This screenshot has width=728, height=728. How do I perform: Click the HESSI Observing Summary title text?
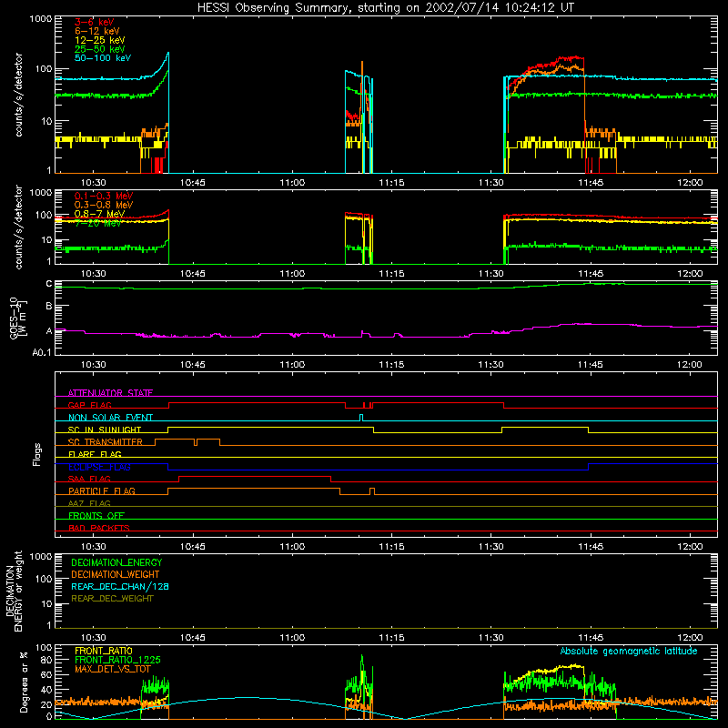point(385,8)
